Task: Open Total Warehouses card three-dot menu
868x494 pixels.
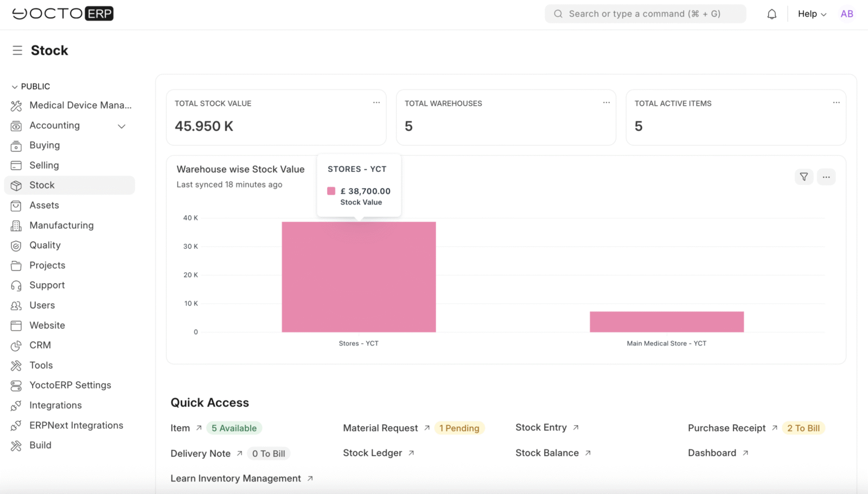Action: coord(606,103)
